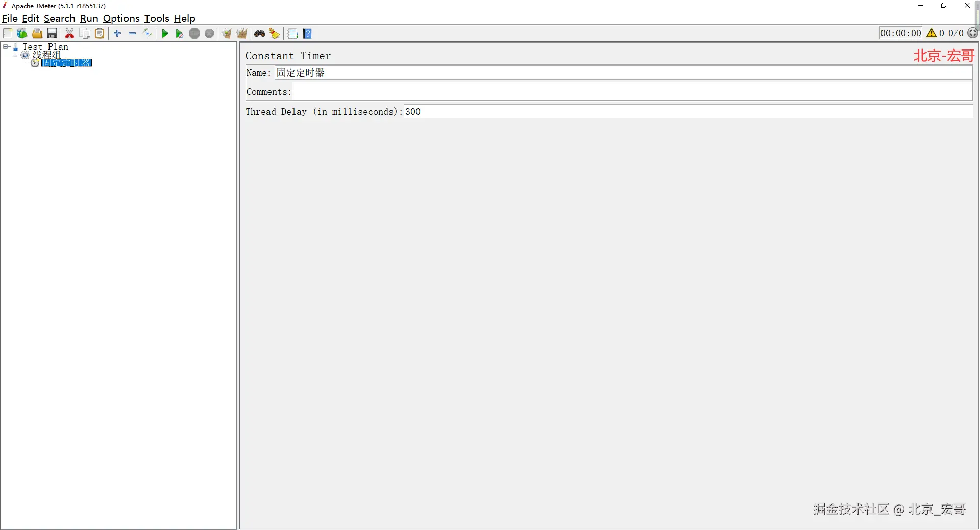The image size is (980, 530).
Task: Open the Run menu
Action: click(89, 18)
